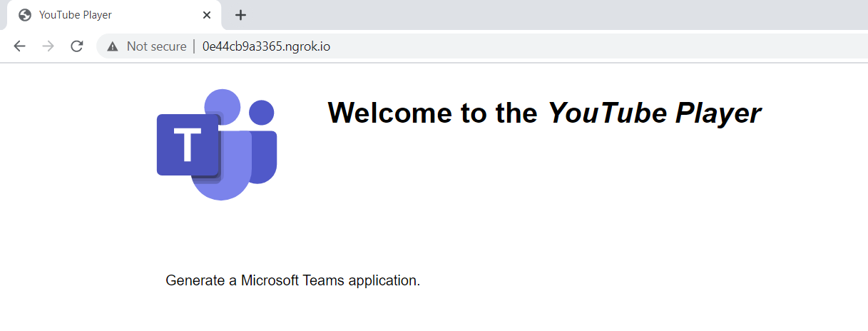Click the small dark circle head in Teams logo
The image size is (868, 331).
262,113
